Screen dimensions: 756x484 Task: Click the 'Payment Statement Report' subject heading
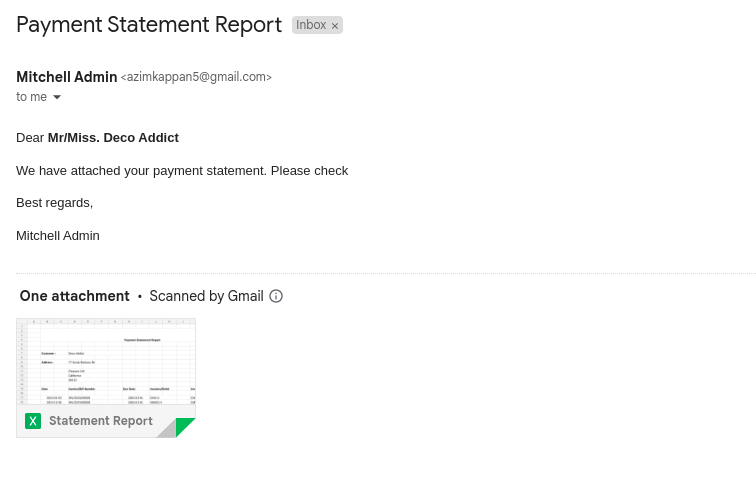pos(149,25)
